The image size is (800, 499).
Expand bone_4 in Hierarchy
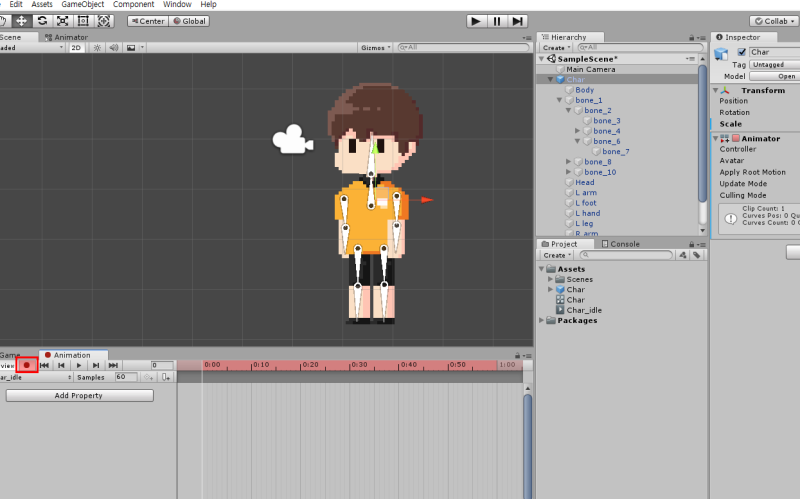point(578,131)
